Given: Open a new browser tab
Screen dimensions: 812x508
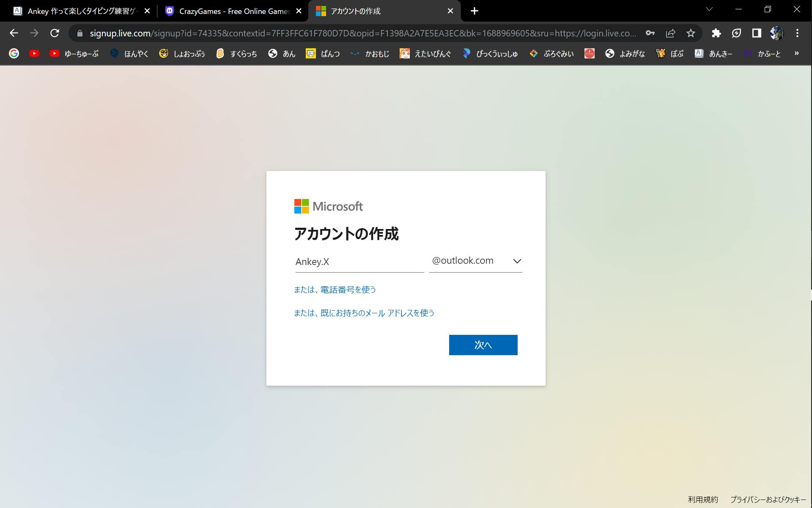Looking at the screenshot, I should pyautogui.click(x=475, y=11).
